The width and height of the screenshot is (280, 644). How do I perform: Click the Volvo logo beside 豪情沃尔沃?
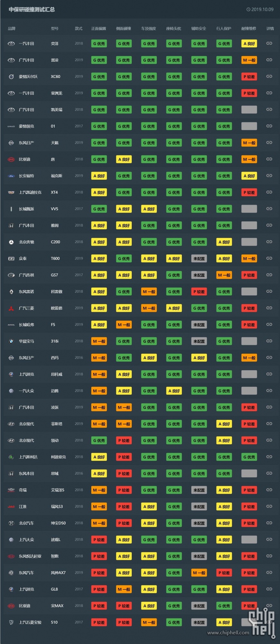[x=11, y=77]
